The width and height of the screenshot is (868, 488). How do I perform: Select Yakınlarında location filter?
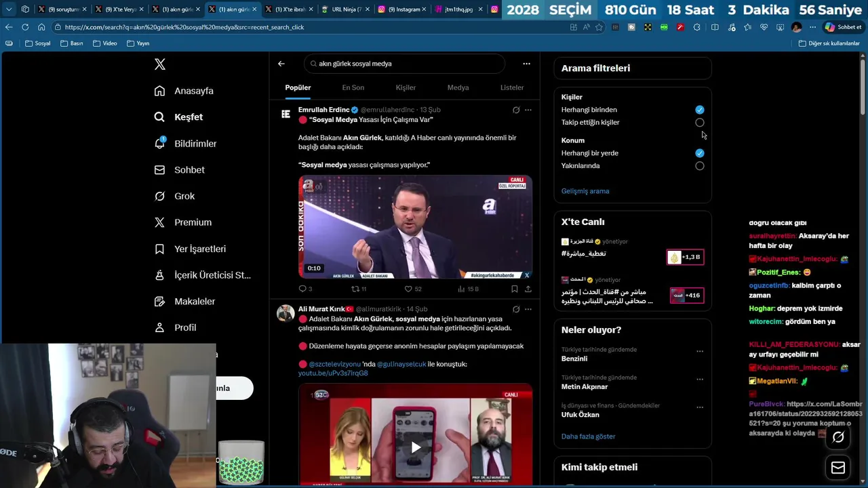point(700,166)
